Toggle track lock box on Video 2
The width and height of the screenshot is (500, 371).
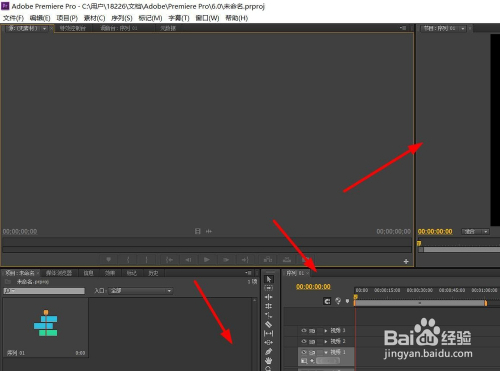tap(320, 342)
